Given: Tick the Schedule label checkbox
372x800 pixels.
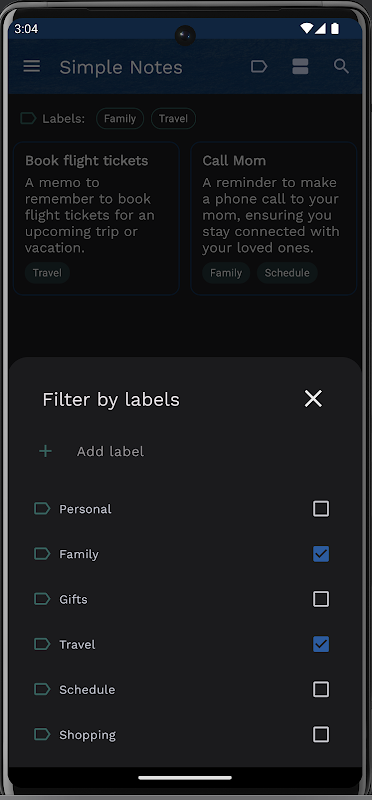Looking at the screenshot, I should click(x=321, y=689).
